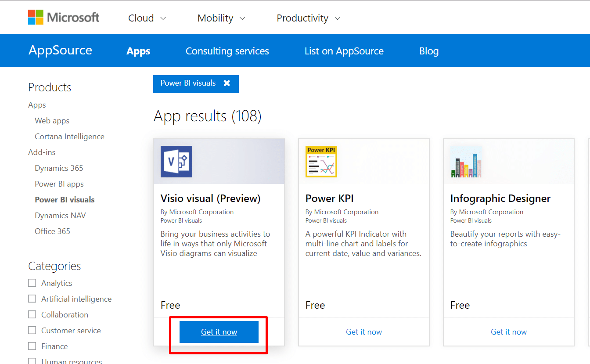Select Power BI apps in sidebar
Viewport: 590px width, 364px height.
tap(59, 184)
